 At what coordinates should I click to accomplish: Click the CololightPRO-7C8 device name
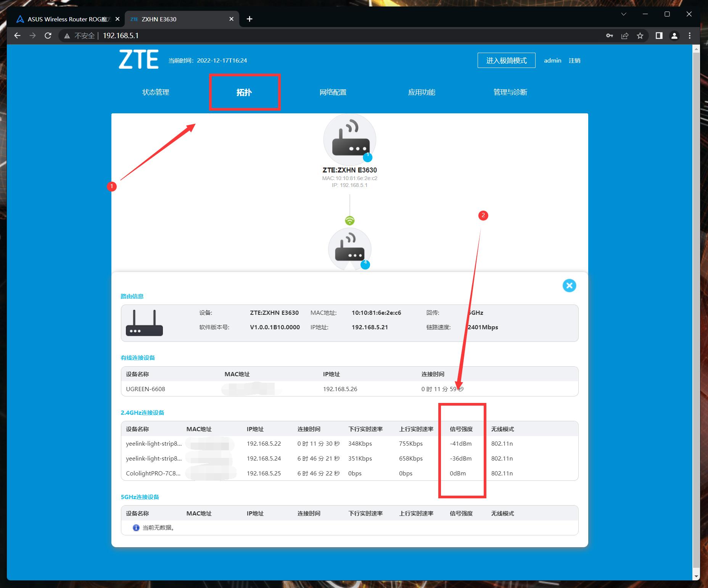coord(153,474)
